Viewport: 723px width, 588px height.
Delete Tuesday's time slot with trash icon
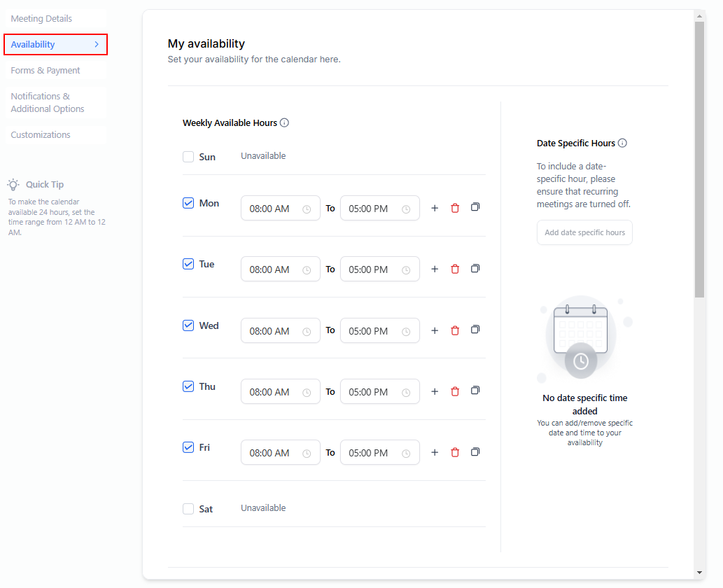[x=455, y=269]
